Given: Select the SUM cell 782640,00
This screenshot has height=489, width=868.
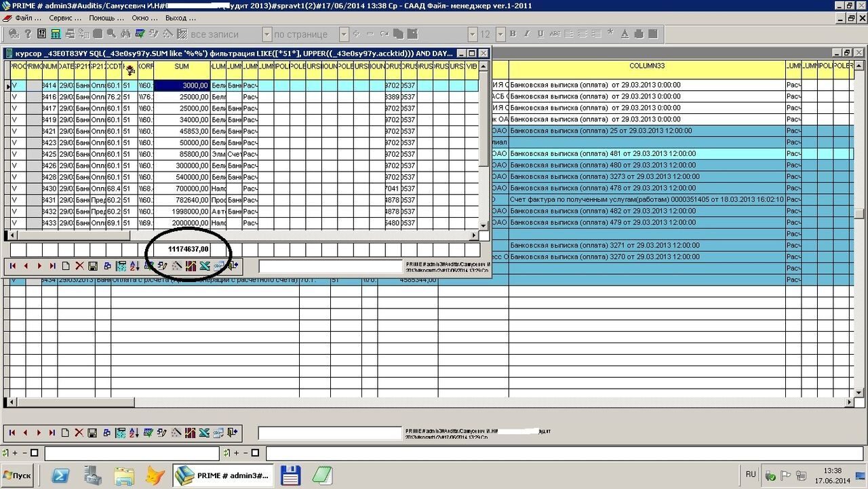Looking at the screenshot, I should (x=182, y=201).
